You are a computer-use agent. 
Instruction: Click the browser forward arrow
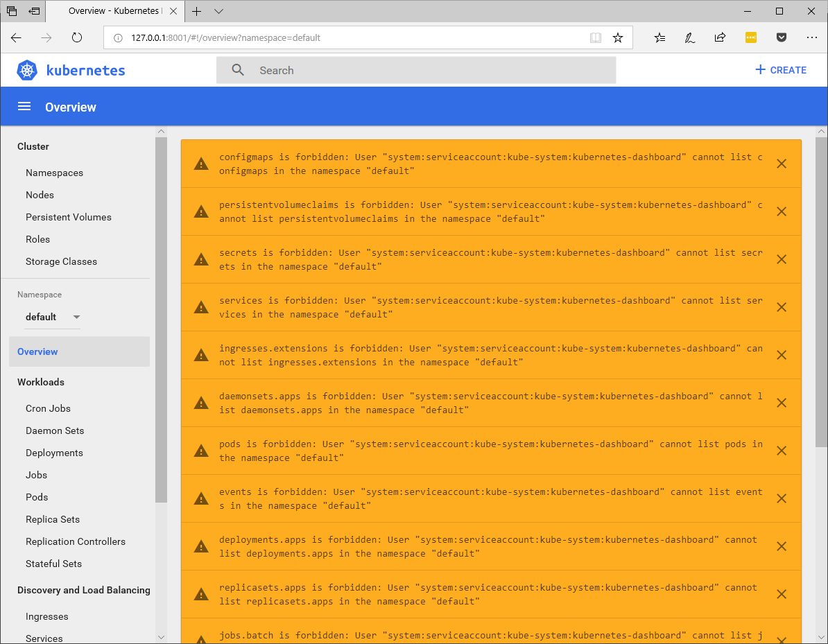coord(46,37)
